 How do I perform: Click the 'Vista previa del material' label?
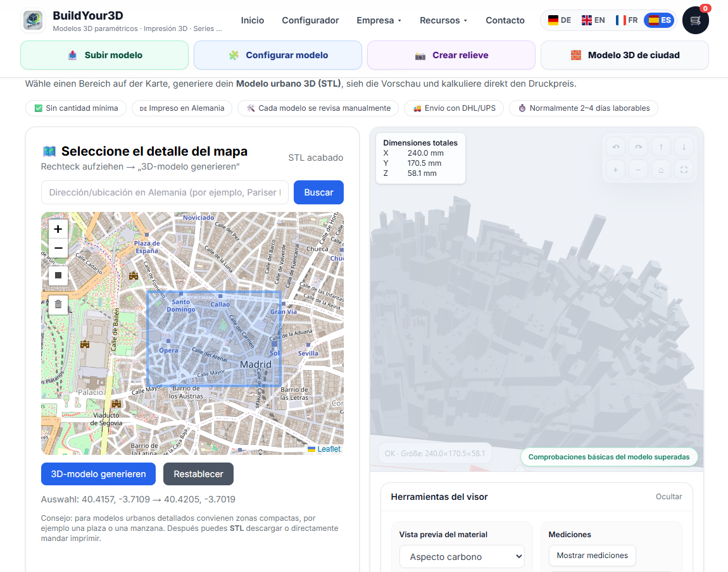pyautogui.click(x=443, y=535)
